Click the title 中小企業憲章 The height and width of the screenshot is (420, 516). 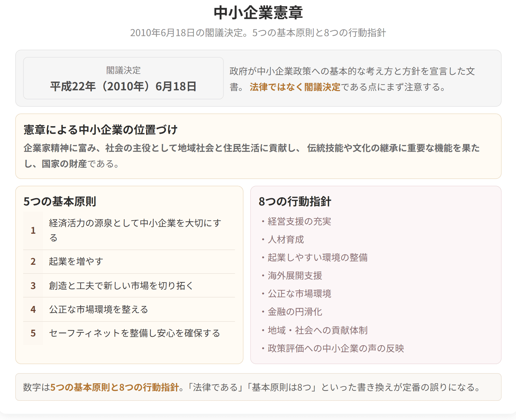click(258, 13)
